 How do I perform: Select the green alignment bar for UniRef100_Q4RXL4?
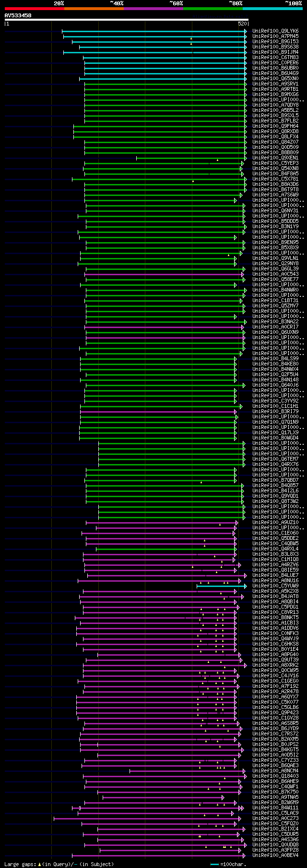[166, 549]
